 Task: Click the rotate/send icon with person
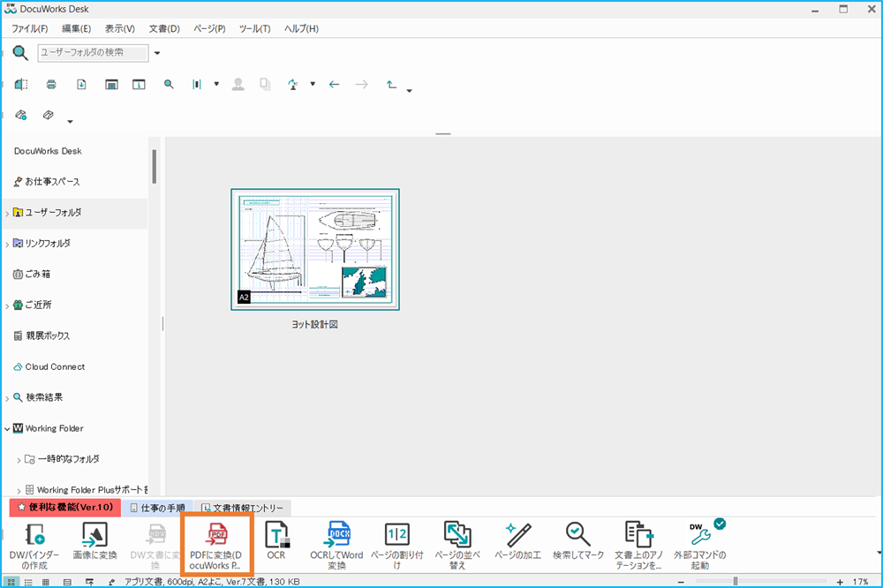(x=293, y=85)
